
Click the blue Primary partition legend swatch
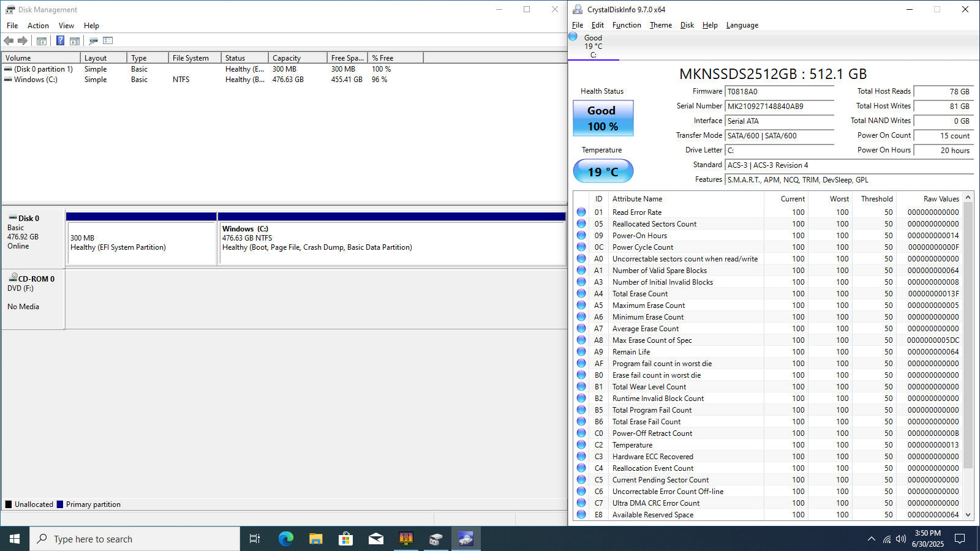point(60,504)
